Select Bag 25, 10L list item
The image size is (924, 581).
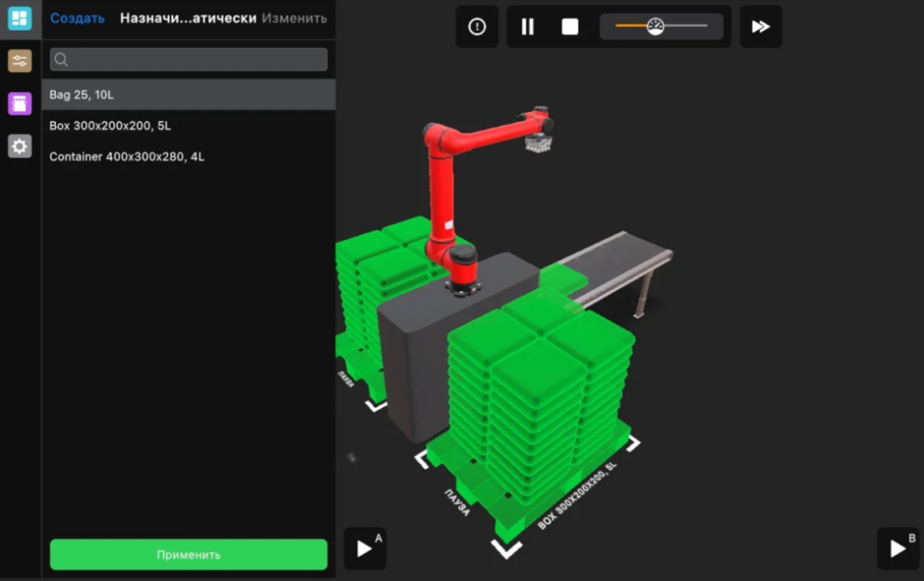pos(189,95)
